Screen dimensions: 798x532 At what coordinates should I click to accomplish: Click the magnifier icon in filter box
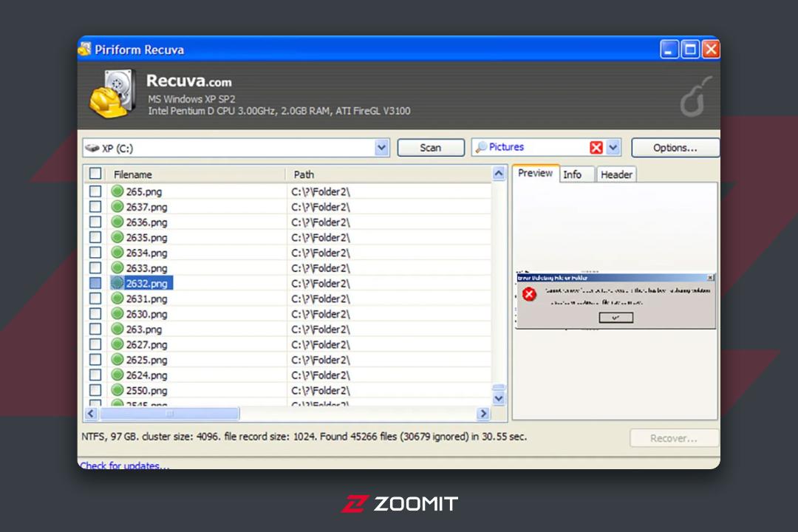point(480,147)
